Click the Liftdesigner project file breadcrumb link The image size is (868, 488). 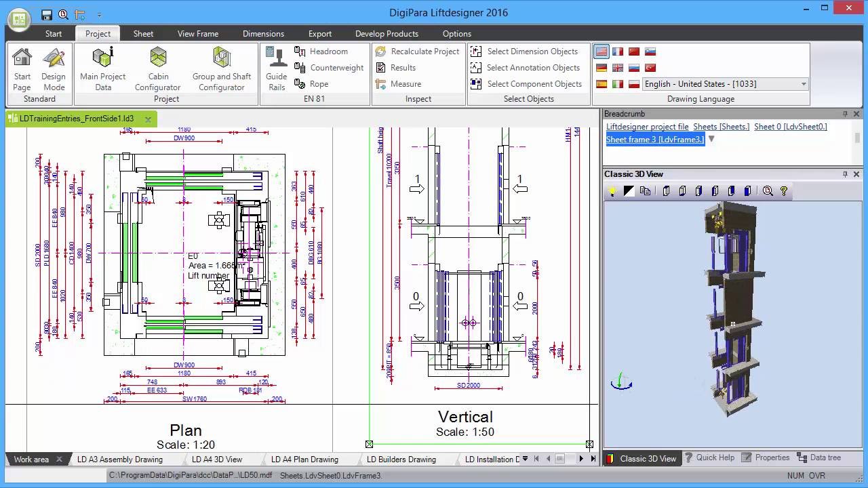coord(647,127)
